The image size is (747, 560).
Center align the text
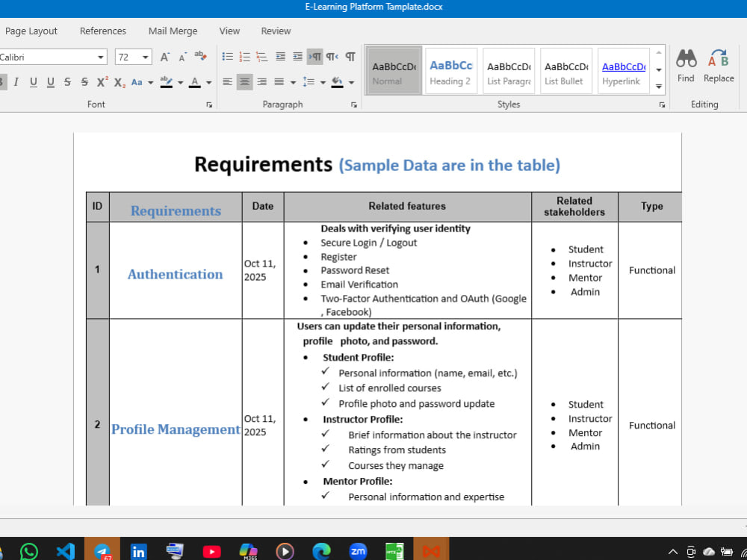click(x=244, y=82)
